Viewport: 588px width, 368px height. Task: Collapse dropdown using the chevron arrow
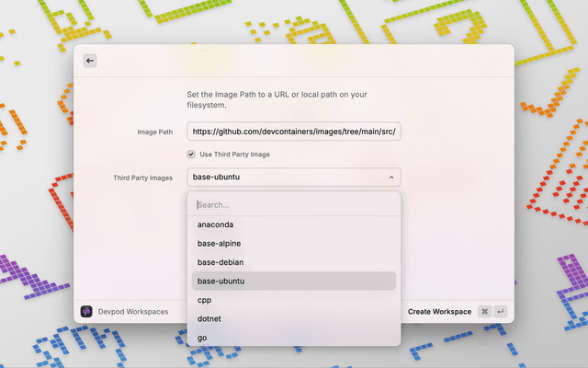pyautogui.click(x=390, y=178)
